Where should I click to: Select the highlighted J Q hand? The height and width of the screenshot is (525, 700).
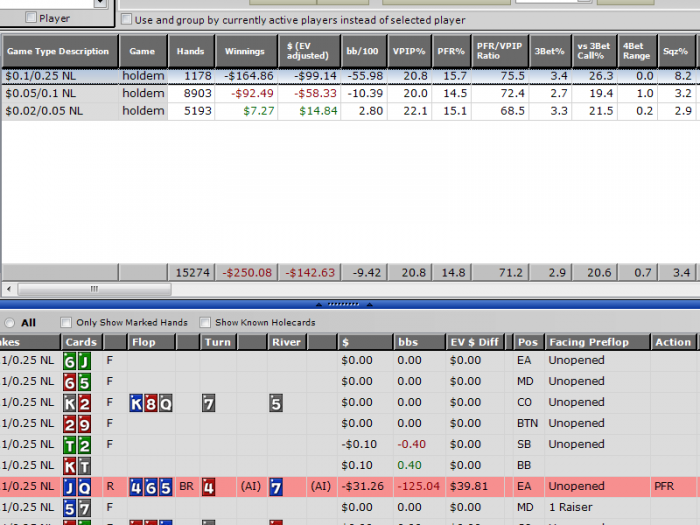pos(350,486)
